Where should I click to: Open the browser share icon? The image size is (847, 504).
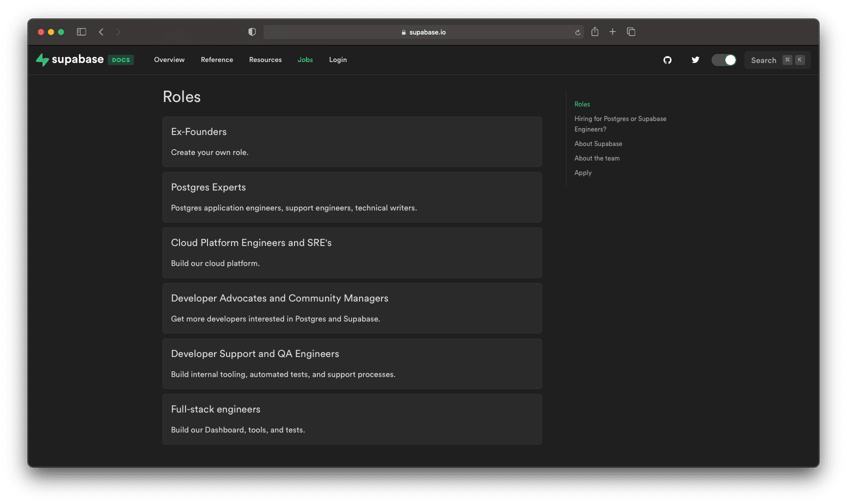[x=594, y=32]
